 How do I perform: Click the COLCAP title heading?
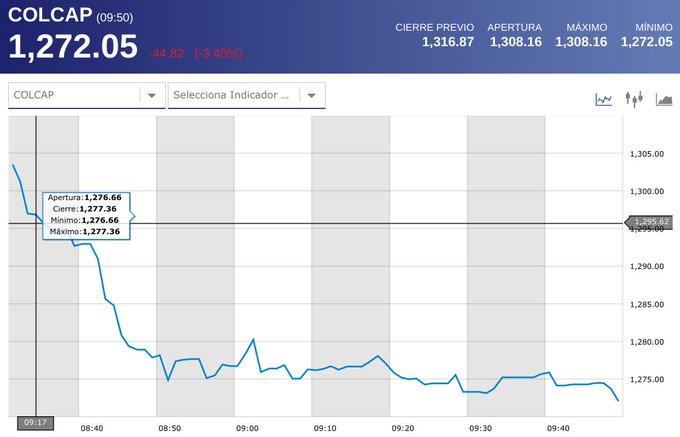pyautogui.click(x=50, y=15)
